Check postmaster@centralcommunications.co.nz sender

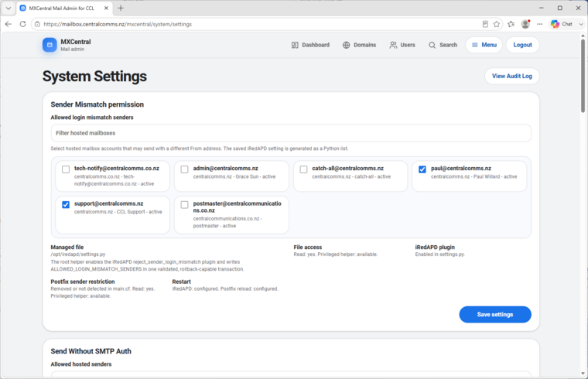tap(184, 205)
